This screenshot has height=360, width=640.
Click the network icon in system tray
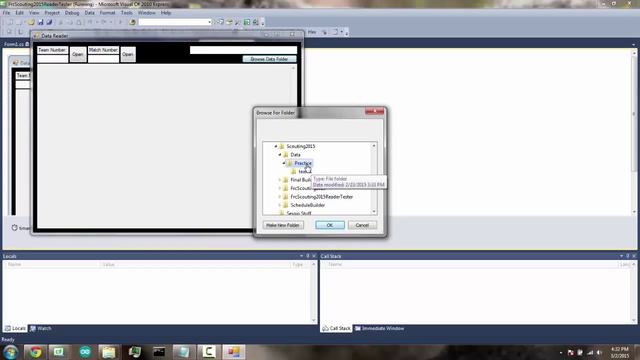[590, 353]
